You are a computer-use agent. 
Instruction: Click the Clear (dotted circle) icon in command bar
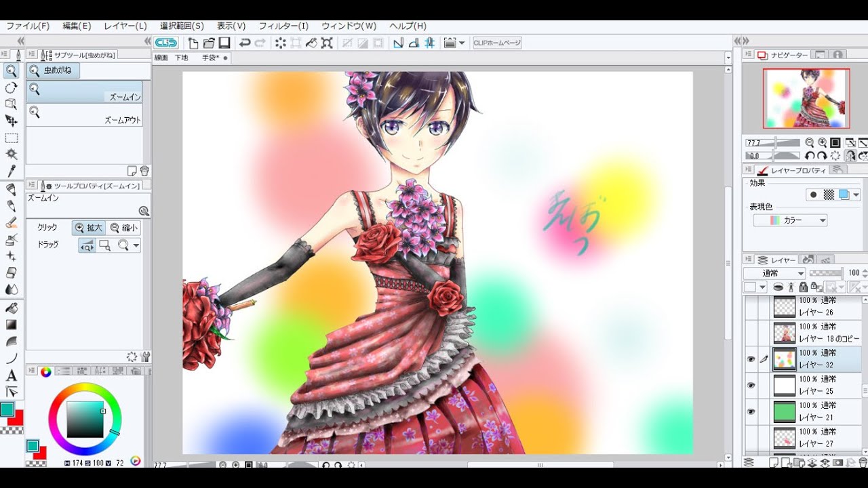click(280, 43)
